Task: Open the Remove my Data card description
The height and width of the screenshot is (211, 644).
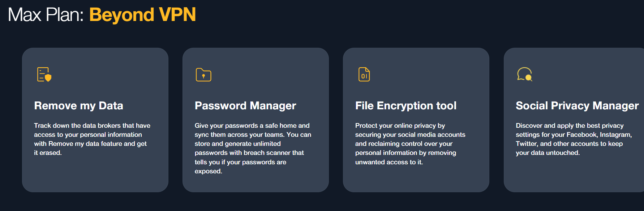Action: coord(92,139)
